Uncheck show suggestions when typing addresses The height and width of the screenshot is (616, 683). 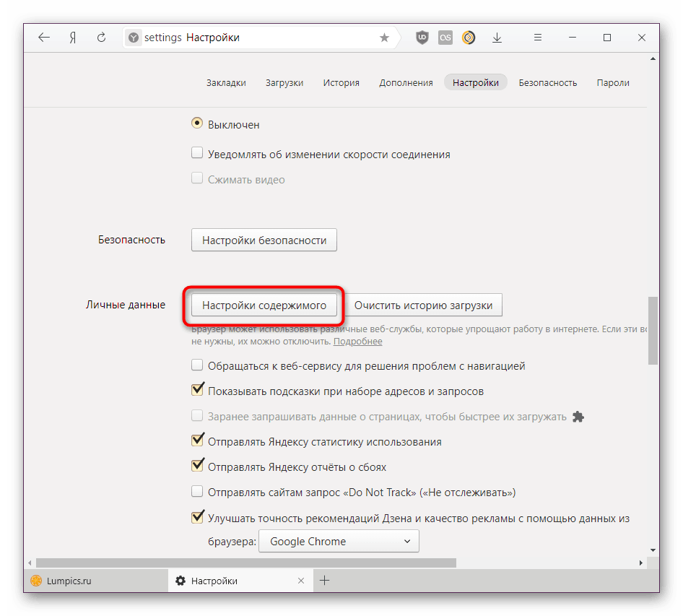(x=197, y=389)
